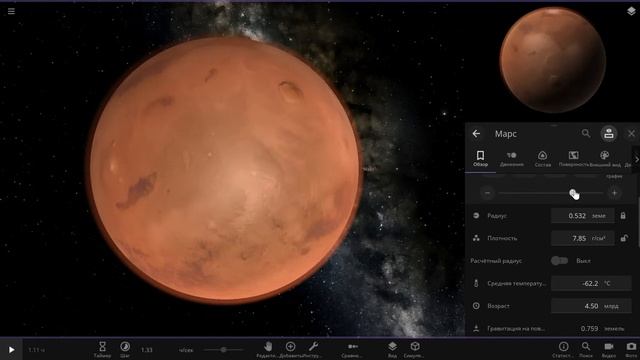Open the wrench tools menu
640x360 pixels.
(313, 349)
